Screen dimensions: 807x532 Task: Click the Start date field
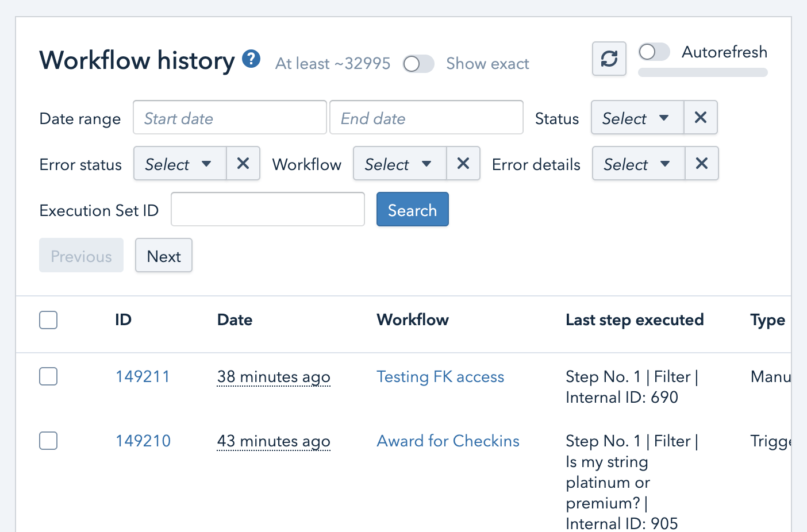pos(230,118)
